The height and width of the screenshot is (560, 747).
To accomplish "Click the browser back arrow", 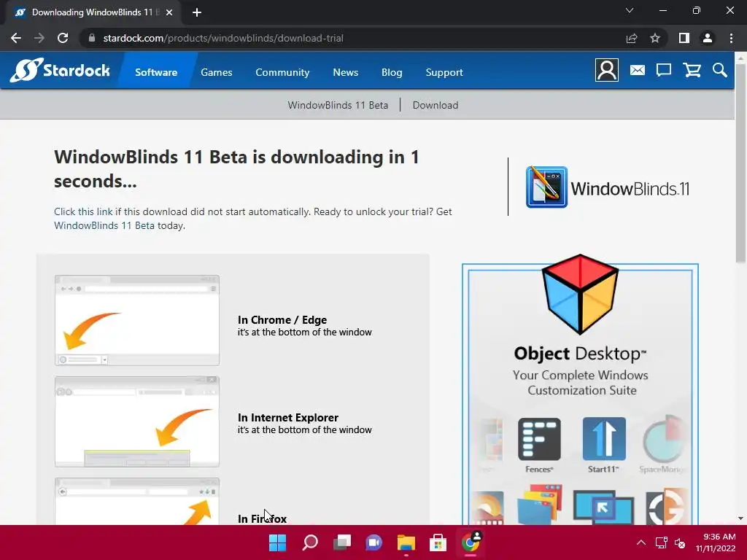I will [16, 38].
